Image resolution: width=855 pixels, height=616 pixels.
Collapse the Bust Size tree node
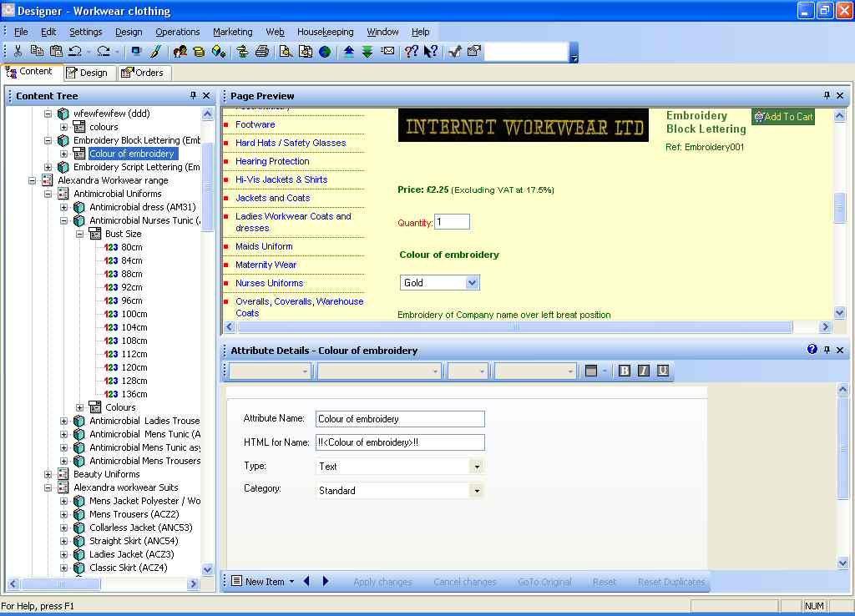(80, 234)
